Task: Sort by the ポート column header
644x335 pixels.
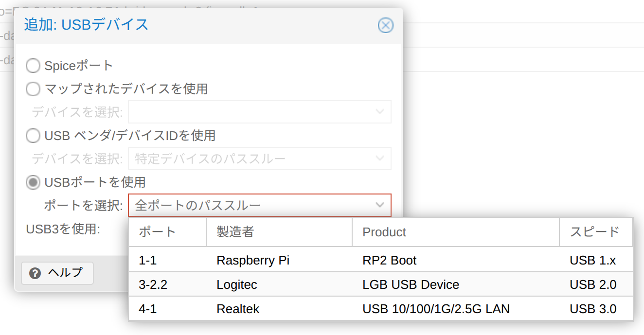Action: point(167,232)
